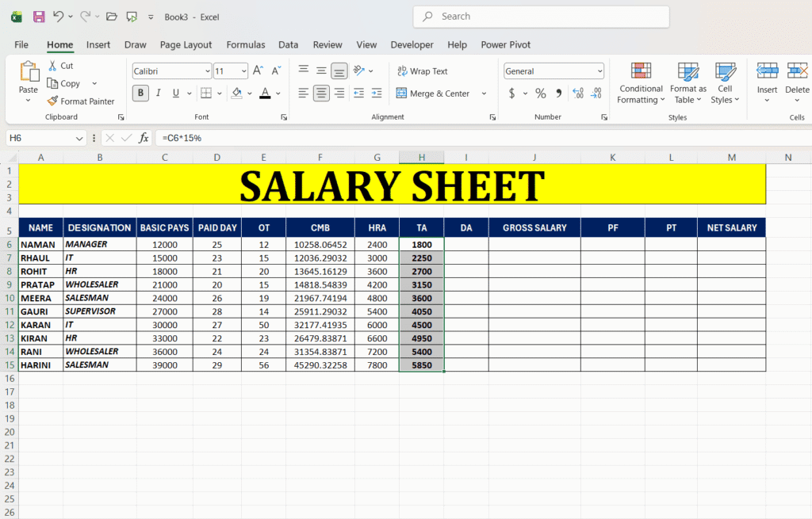Click Increase Decimal icon
812x519 pixels.
tap(578, 93)
